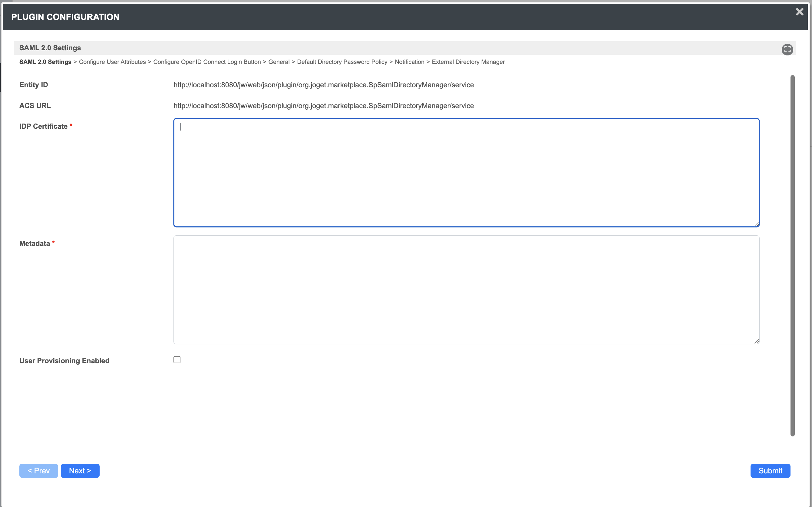This screenshot has height=507, width=812.
Task: Select the Notification step
Action: [x=409, y=62]
